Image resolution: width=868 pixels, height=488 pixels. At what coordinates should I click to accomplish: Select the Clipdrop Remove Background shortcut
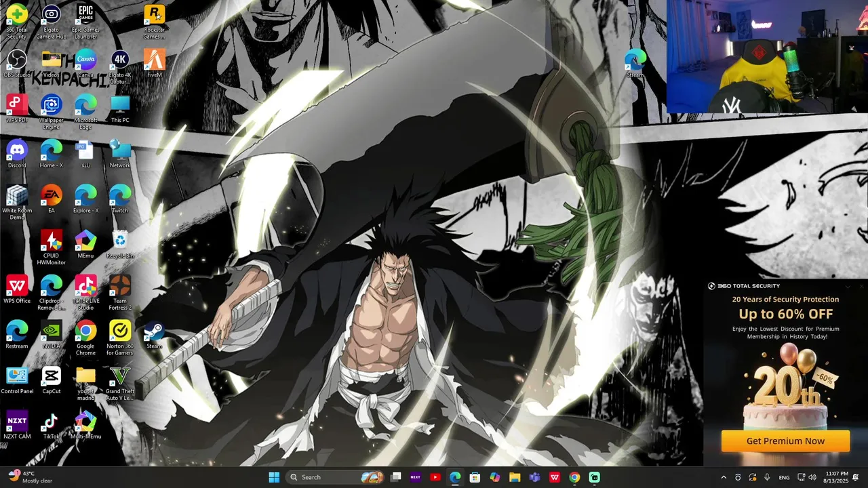[52, 293]
